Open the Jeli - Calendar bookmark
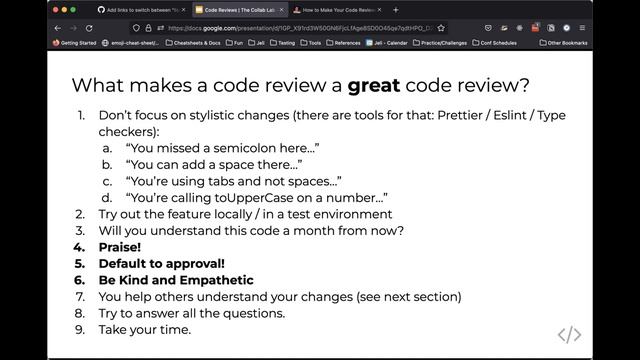The image size is (640, 360). click(x=387, y=43)
